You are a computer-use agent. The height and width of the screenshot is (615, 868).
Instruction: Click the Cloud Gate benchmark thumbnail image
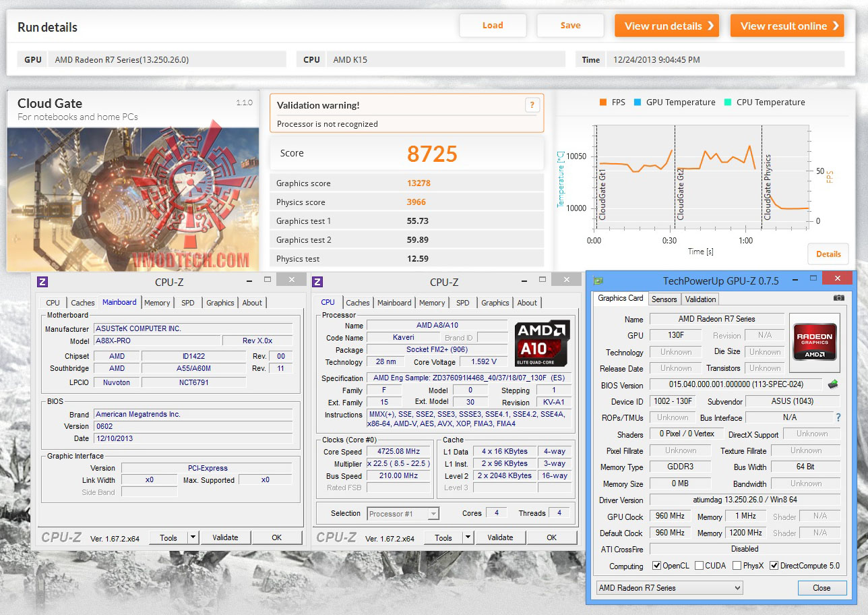click(x=133, y=199)
